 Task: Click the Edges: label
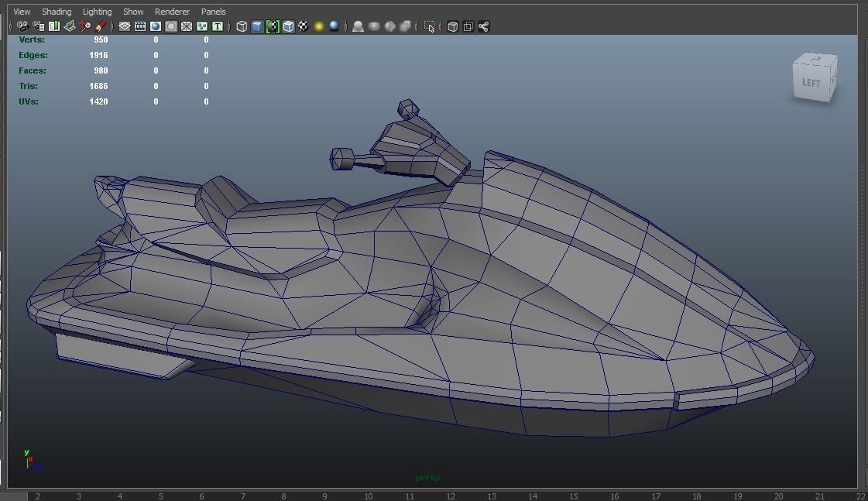click(x=33, y=55)
